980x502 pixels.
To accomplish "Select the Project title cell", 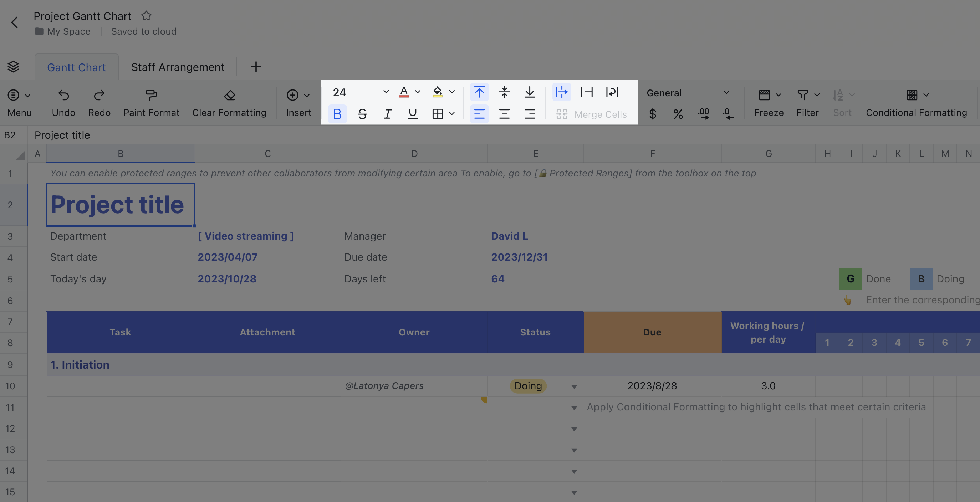I will [x=120, y=205].
